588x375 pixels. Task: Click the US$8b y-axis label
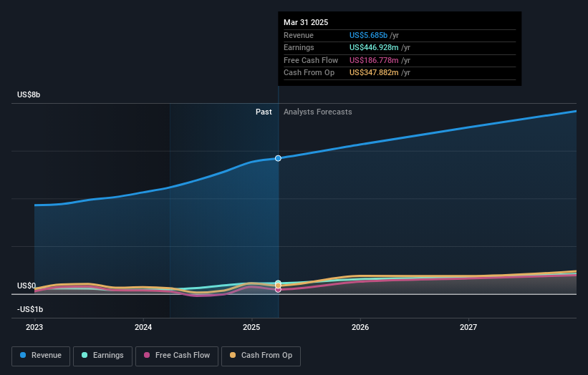coord(29,94)
